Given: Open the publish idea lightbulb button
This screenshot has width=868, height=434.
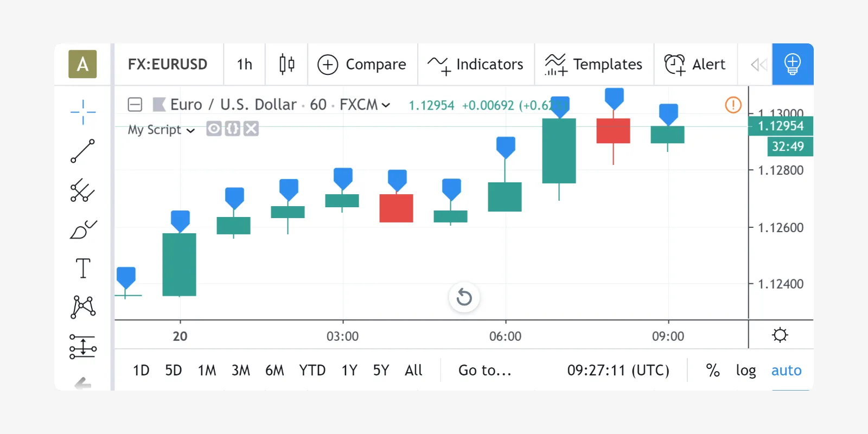Looking at the screenshot, I should tap(793, 64).
